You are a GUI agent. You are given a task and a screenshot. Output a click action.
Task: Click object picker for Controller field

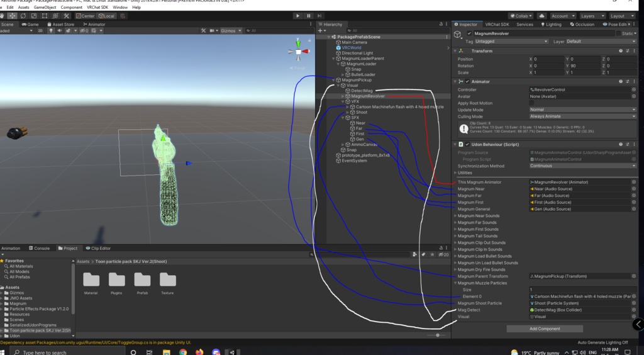pos(634,89)
